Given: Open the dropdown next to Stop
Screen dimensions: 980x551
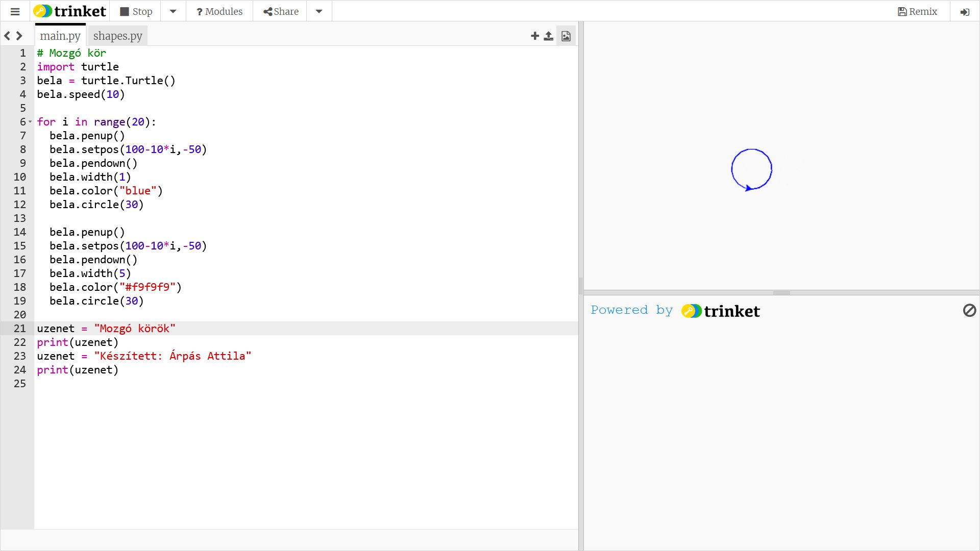Looking at the screenshot, I should (173, 11).
